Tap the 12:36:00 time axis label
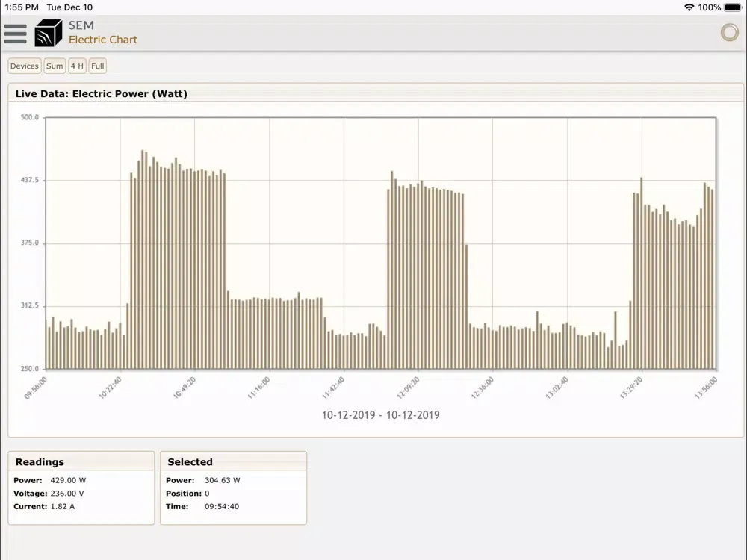 pyautogui.click(x=483, y=388)
